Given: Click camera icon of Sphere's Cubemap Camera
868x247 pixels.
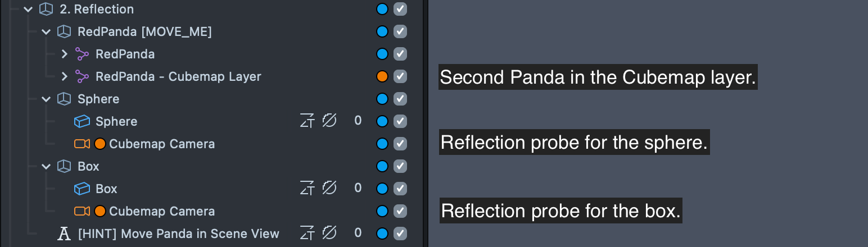Looking at the screenshot, I should pyautogui.click(x=82, y=144).
